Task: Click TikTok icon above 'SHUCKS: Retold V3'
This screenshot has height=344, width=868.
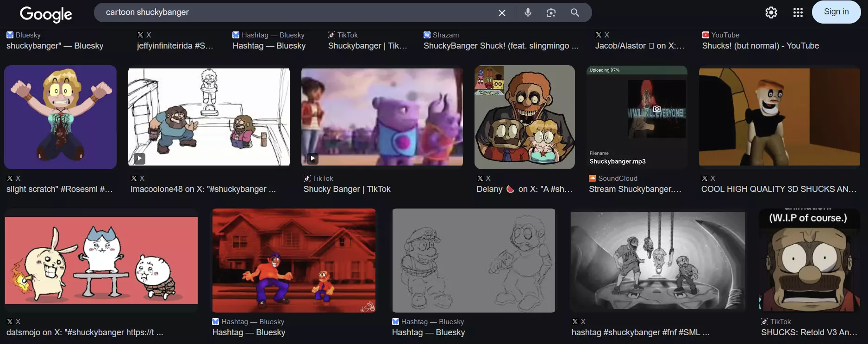Action: [765, 321]
